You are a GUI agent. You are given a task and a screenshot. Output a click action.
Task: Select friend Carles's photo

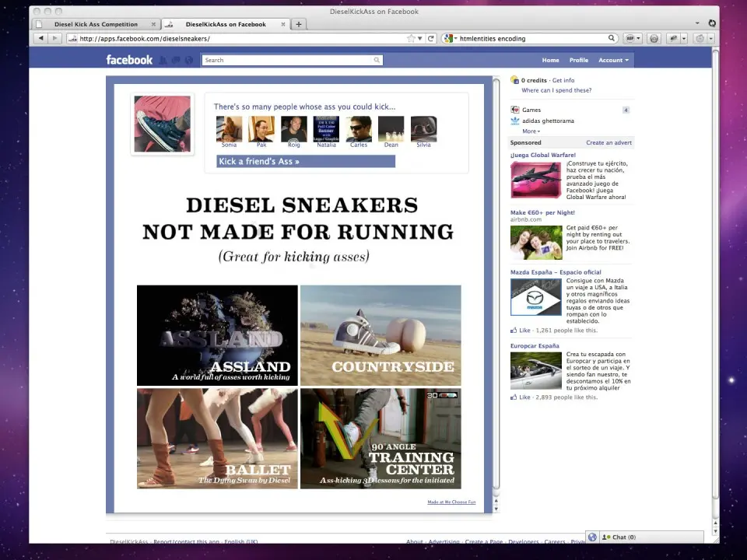[x=359, y=128]
